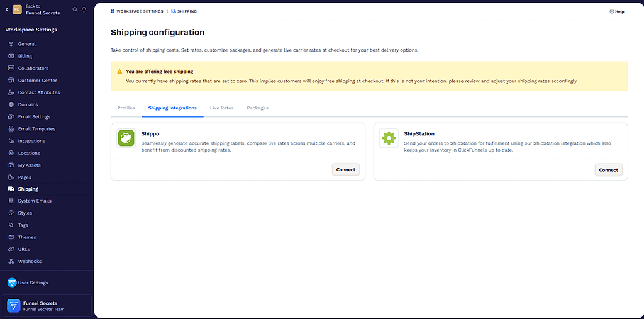
Task: Click the Styles palette icon
Action: 11,213
